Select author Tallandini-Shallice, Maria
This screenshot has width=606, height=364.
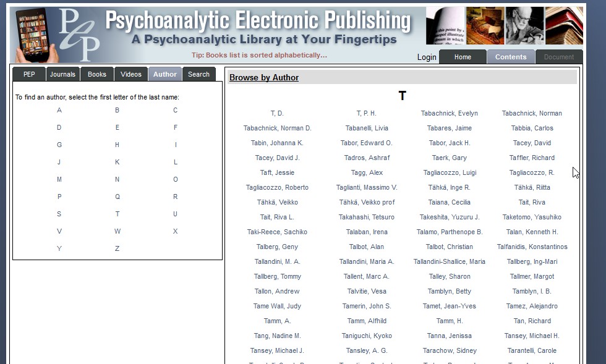coord(450,261)
